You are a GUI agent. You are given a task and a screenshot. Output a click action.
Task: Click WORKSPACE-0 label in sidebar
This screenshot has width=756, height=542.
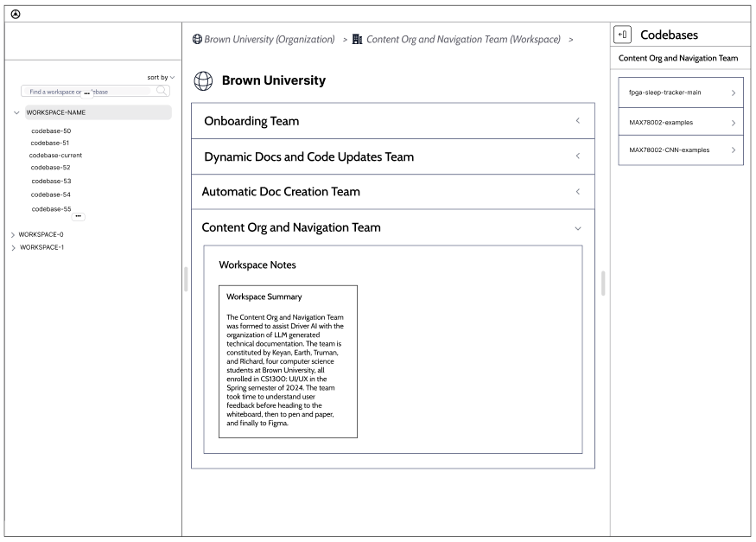tap(41, 234)
